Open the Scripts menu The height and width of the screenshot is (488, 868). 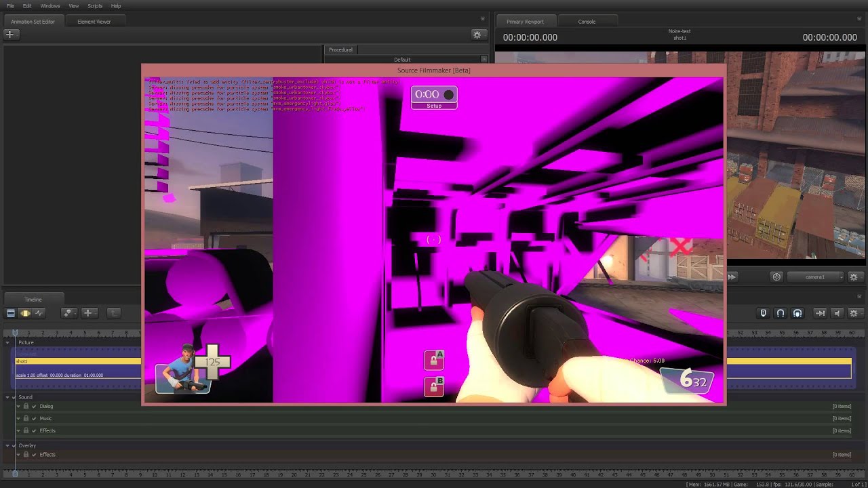point(95,6)
